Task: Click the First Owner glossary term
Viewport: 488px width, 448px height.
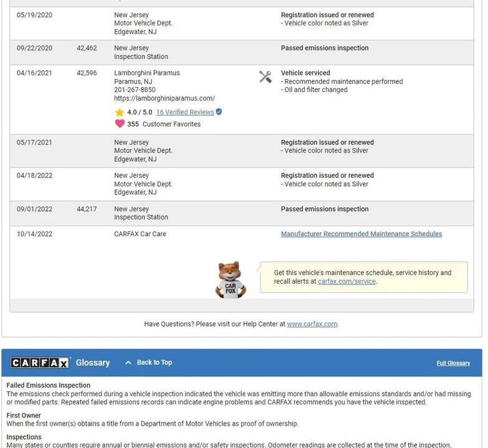Action: [x=24, y=416]
